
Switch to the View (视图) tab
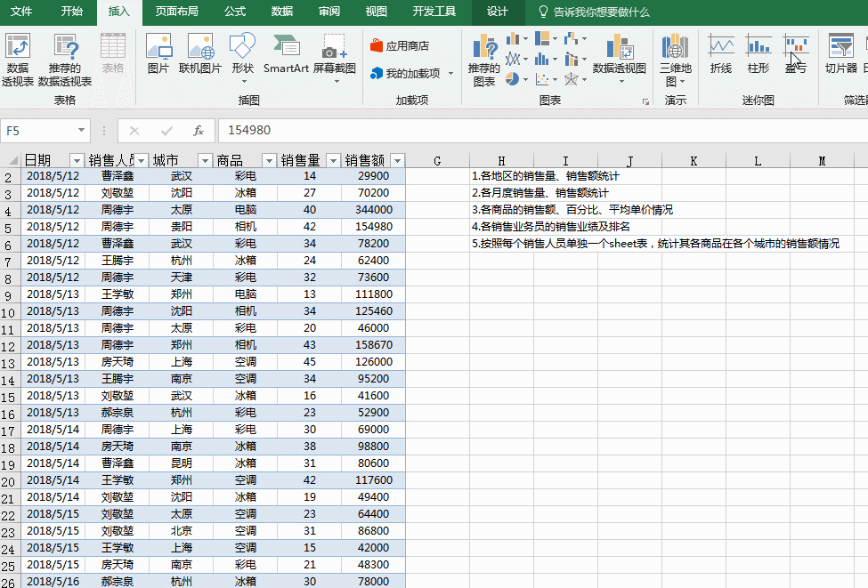[x=377, y=12]
